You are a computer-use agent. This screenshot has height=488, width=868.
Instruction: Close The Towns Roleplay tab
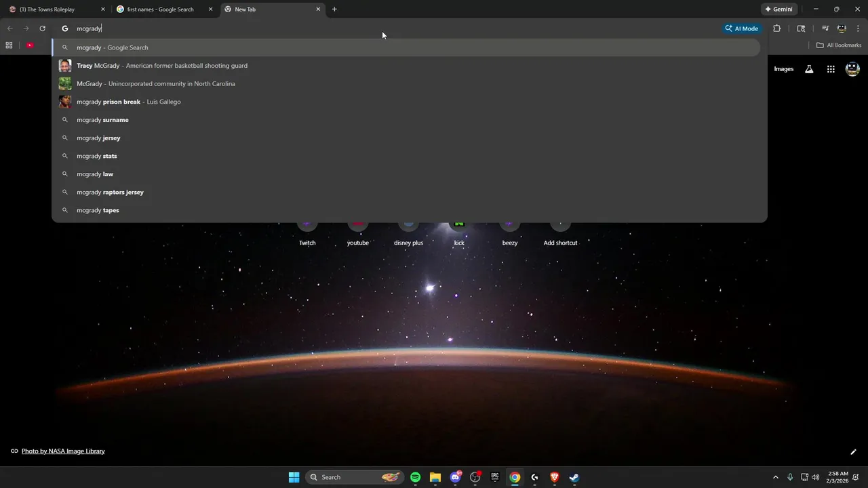click(x=103, y=9)
